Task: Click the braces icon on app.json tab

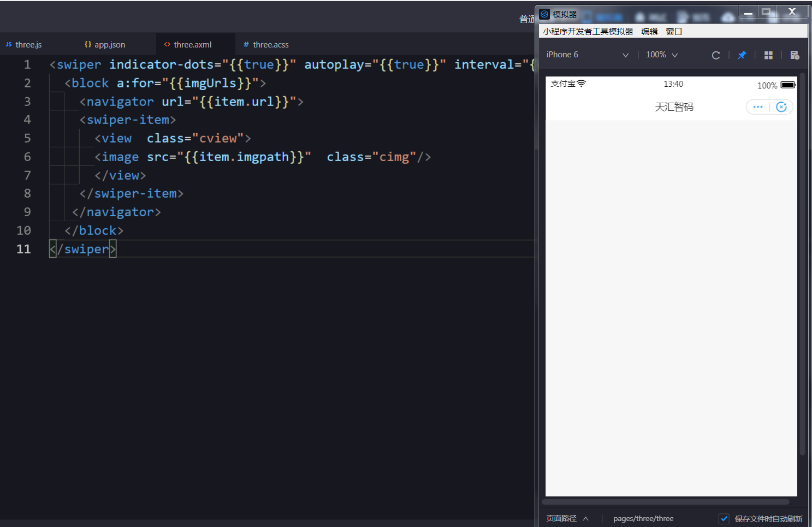Action: (88, 44)
